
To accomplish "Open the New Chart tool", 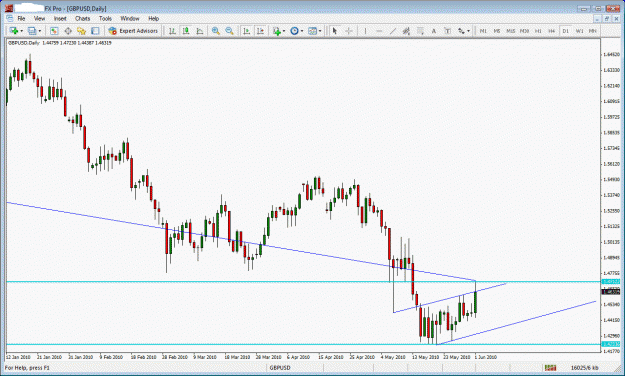I will 14,31.
